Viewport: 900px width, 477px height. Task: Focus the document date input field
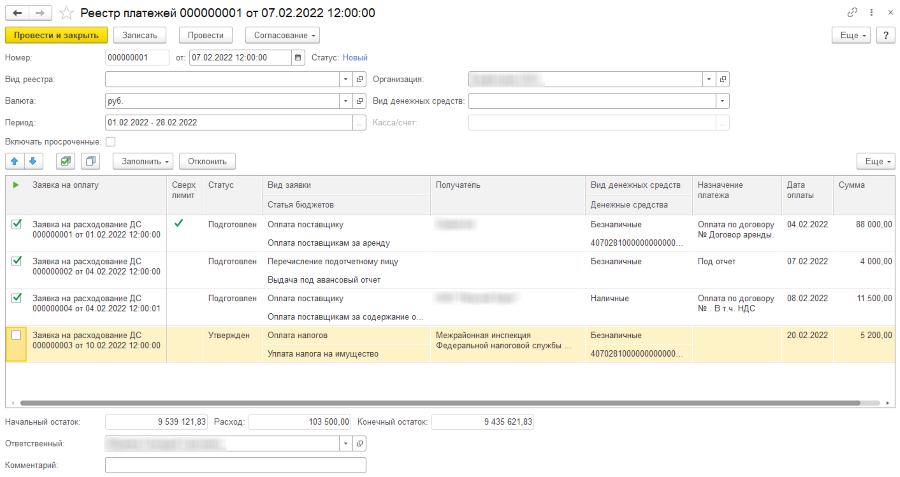pyautogui.click(x=240, y=57)
